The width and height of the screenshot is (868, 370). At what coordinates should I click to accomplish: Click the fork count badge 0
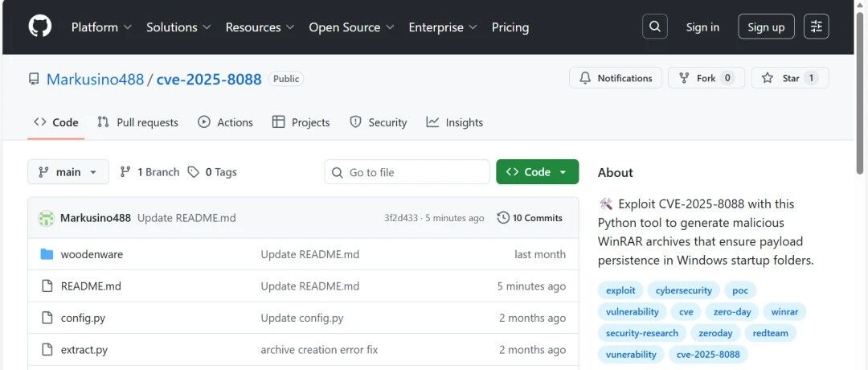(x=727, y=78)
